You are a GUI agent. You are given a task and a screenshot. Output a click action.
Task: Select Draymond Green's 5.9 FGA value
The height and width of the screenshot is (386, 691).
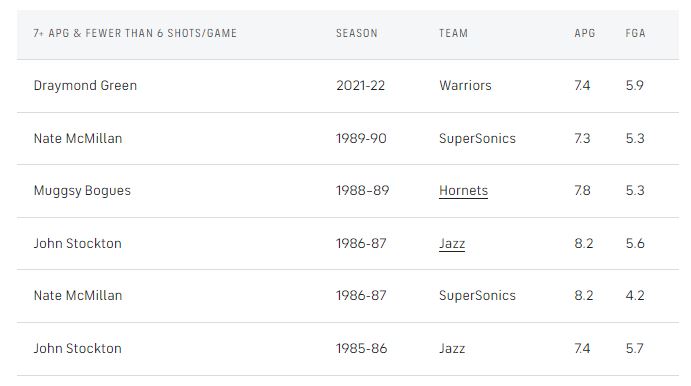635,85
